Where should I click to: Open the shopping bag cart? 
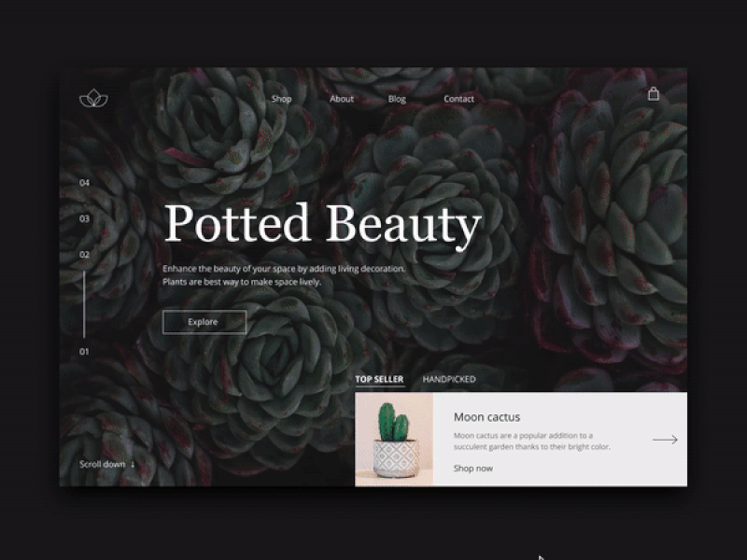point(654,94)
